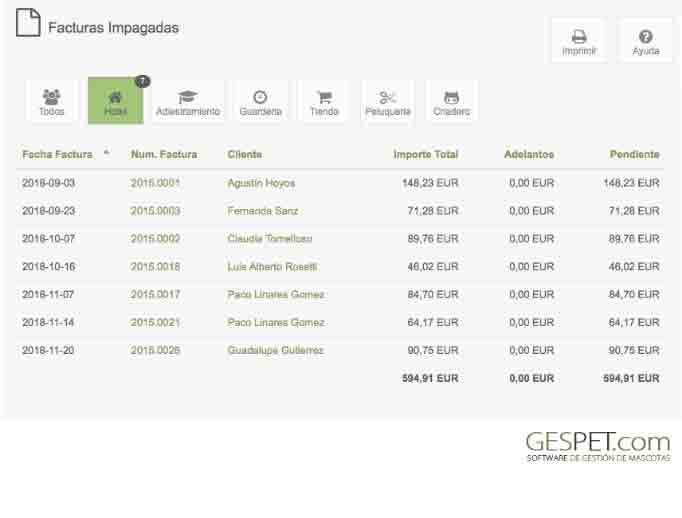
Task: Open client Guadalupe Gutierrez
Action: pos(275,350)
